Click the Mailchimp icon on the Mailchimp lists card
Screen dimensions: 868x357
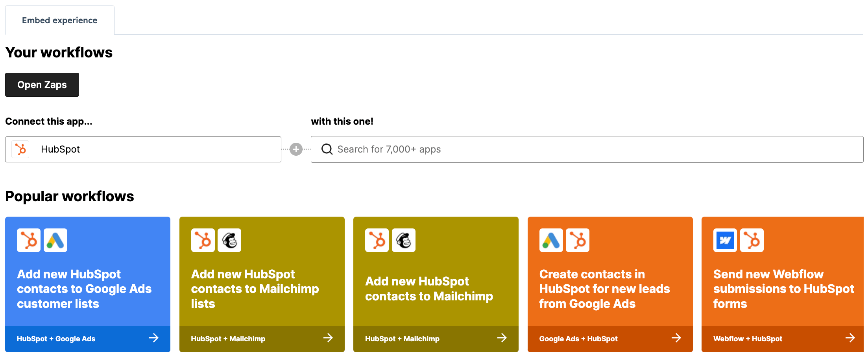[229, 240]
